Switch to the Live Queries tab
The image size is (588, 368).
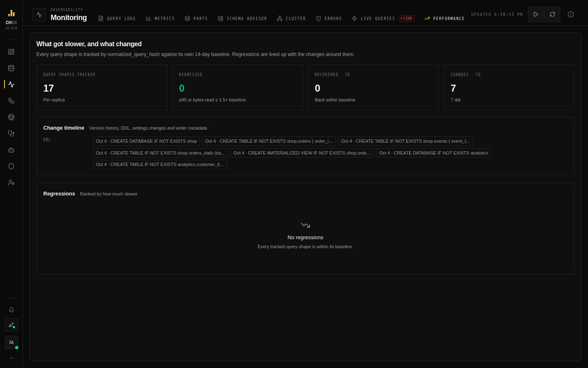pyautogui.click(x=383, y=18)
